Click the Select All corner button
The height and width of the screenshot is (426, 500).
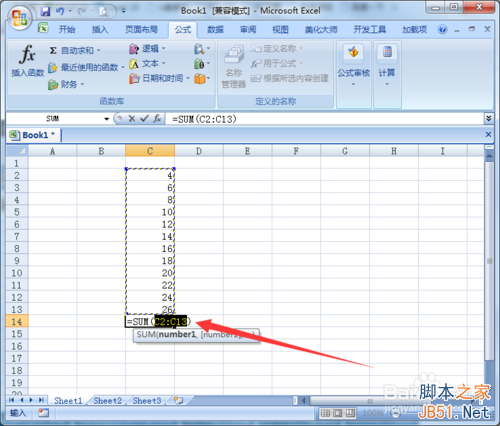click(17, 151)
